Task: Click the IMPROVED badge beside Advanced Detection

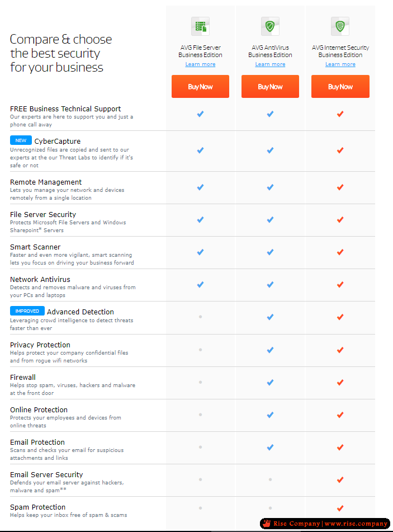Action: pos(27,311)
